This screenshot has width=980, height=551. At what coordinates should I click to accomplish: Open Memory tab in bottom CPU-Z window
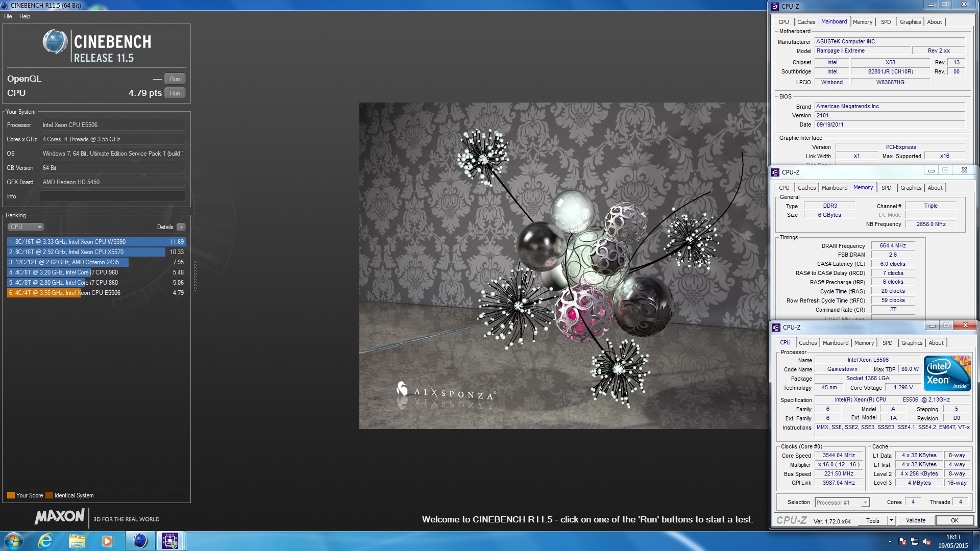pos(864,343)
